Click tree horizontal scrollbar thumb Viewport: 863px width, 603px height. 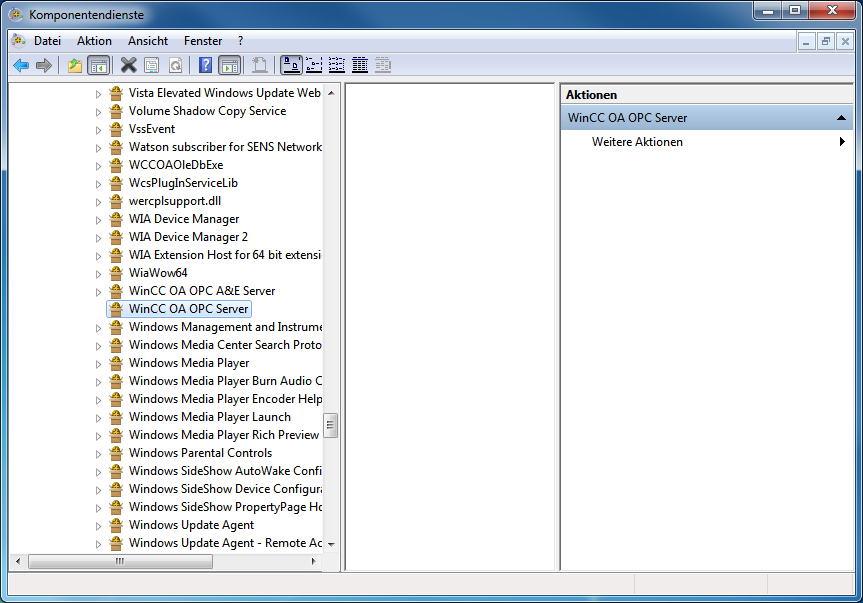pyautogui.click(x=120, y=561)
